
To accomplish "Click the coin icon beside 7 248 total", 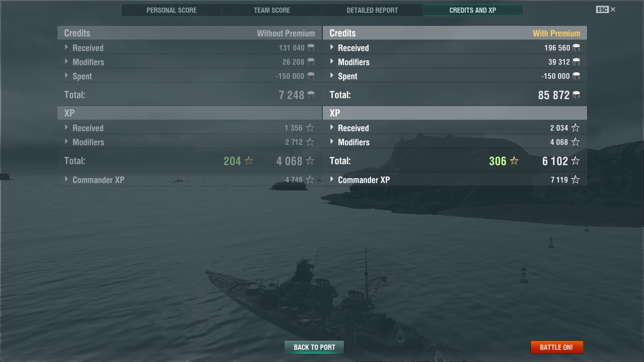I will pos(311,95).
